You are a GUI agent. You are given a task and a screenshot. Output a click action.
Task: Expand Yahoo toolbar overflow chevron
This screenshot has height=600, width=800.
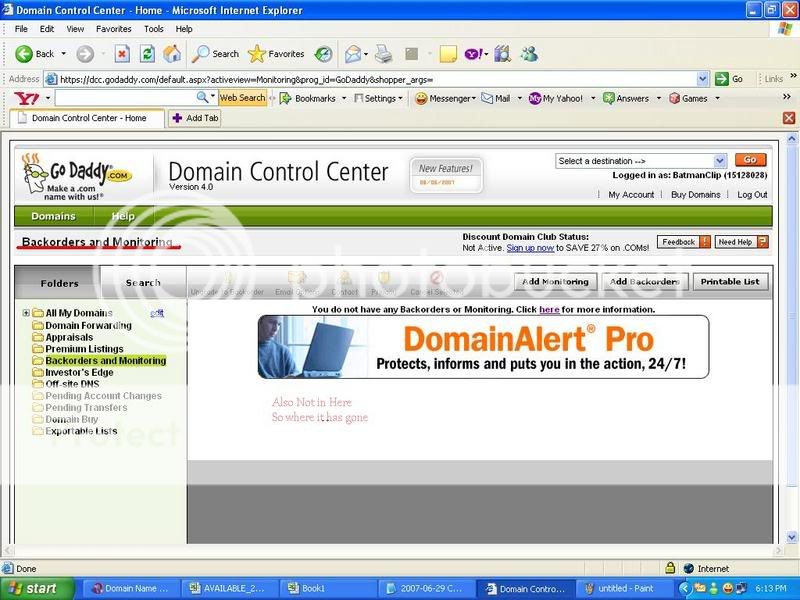787,96
